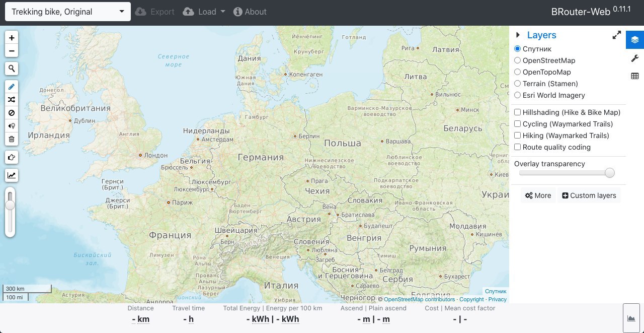Image resolution: width=644 pixels, height=333 pixels.
Task: Click the trash clear route icon
Action: pos(12,139)
